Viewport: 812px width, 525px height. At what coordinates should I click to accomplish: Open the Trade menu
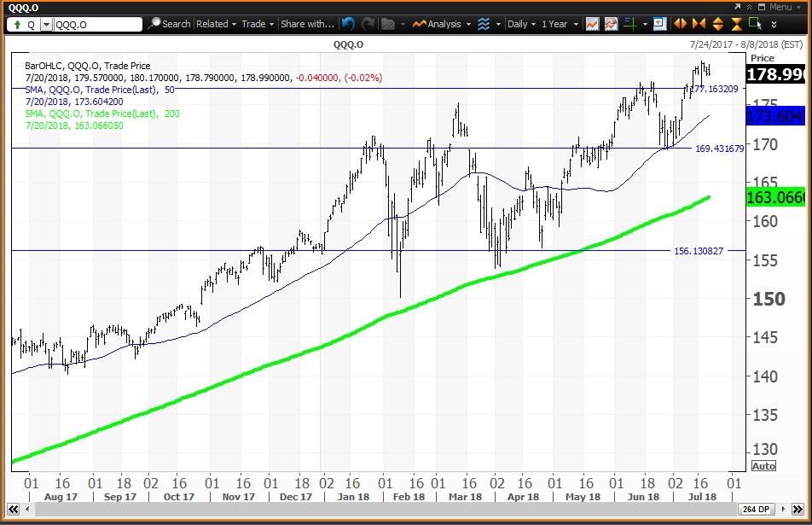[256, 24]
